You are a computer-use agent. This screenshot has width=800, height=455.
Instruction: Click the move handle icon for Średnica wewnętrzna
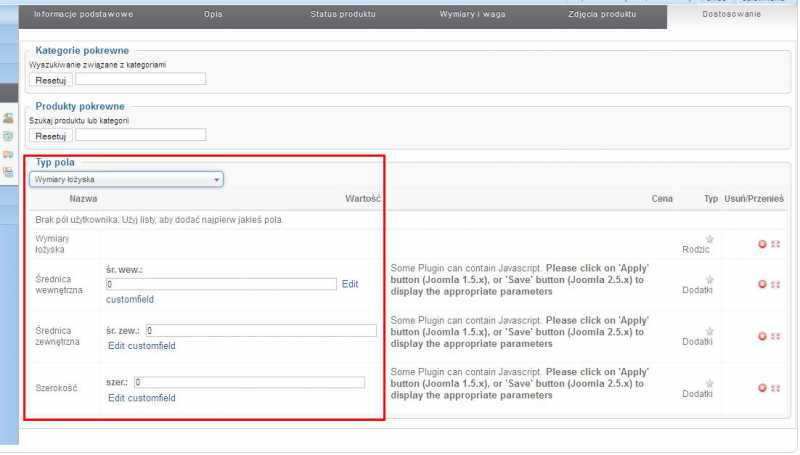[x=776, y=284]
